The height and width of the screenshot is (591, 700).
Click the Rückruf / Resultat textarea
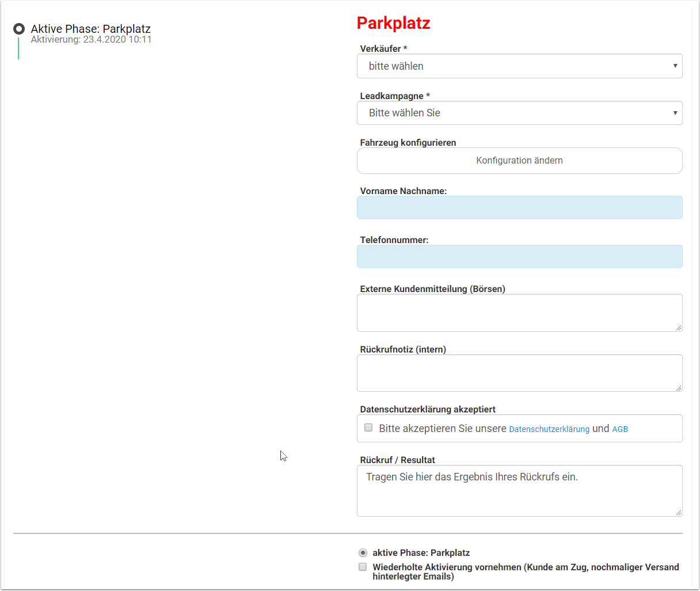pyautogui.click(x=519, y=491)
